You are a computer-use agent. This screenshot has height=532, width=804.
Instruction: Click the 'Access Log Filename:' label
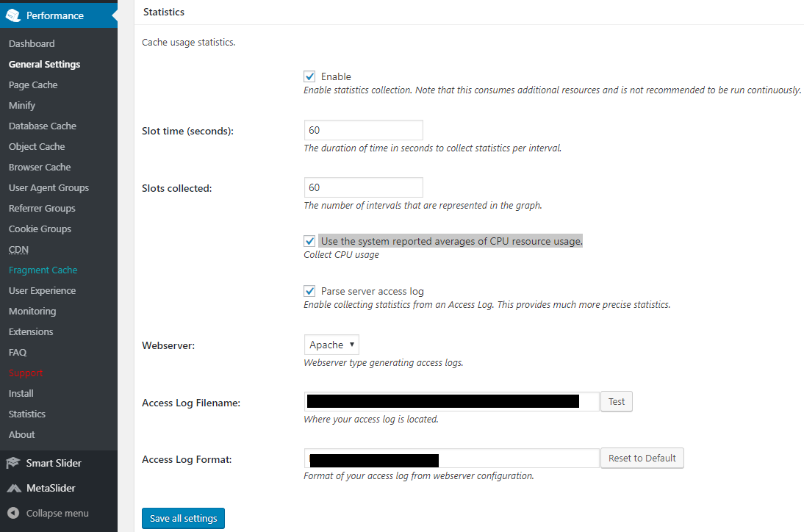pos(191,403)
